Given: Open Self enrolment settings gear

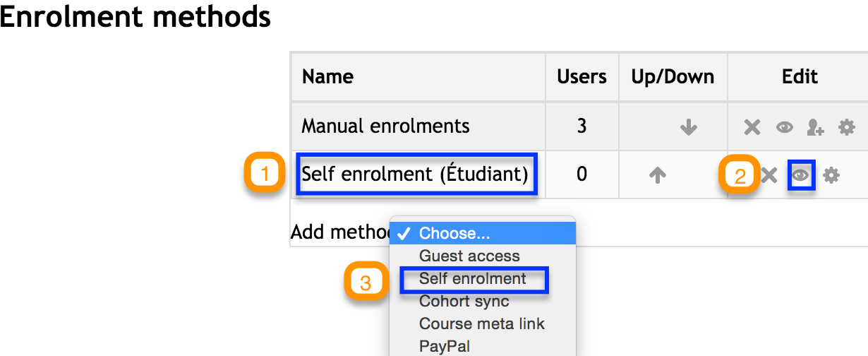Looking at the screenshot, I should point(831,175).
